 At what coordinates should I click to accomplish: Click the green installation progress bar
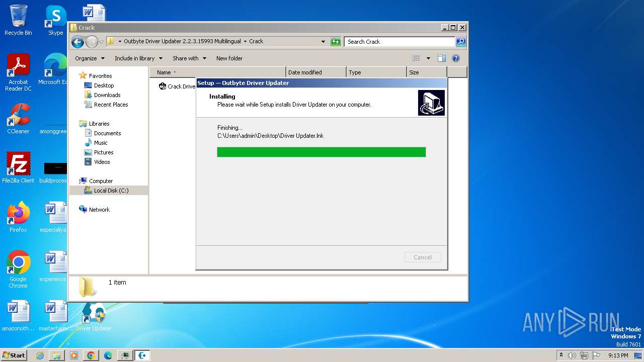pyautogui.click(x=321, y=152)
